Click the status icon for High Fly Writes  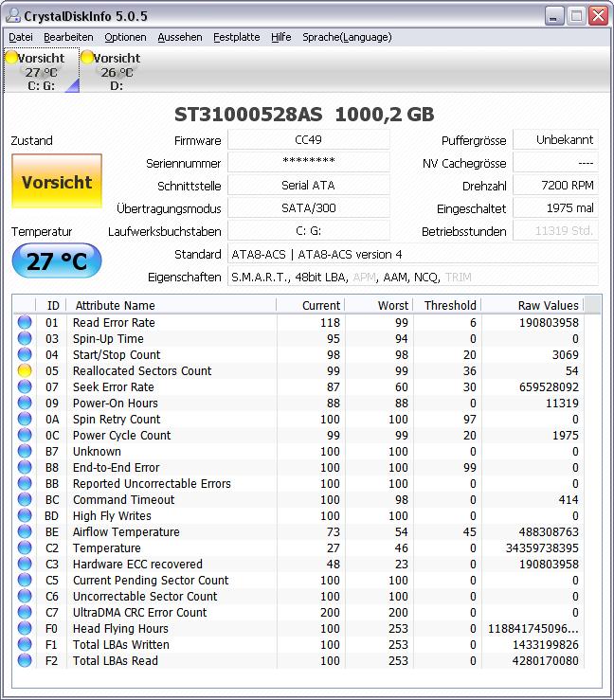(25, 515)
